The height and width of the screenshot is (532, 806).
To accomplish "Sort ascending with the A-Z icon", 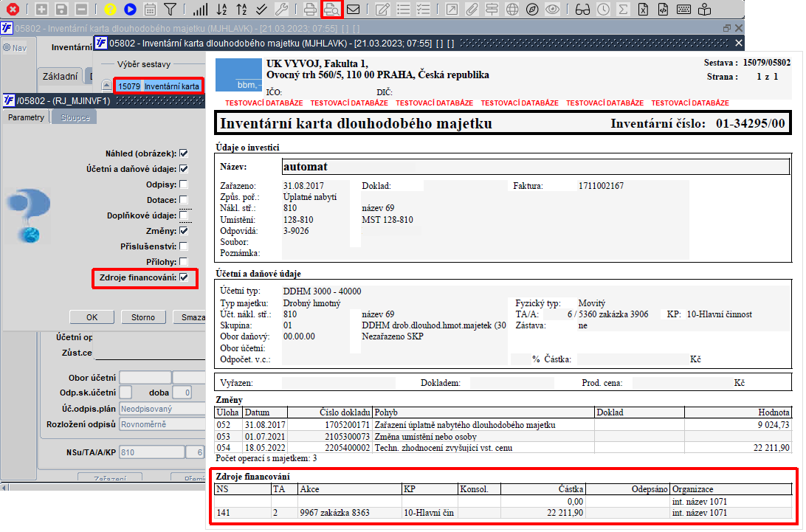I will pos(221,10).
